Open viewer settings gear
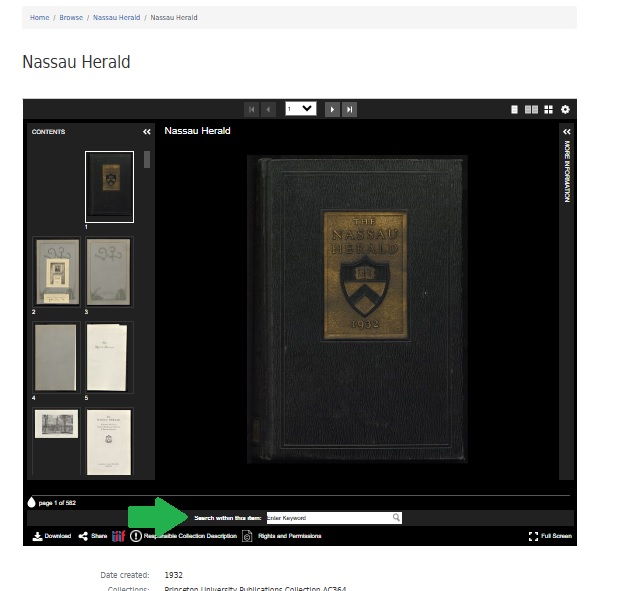Image resolution: width=623 pixels, height=591 pixels. pyautogui.click(x=565, y=109)
